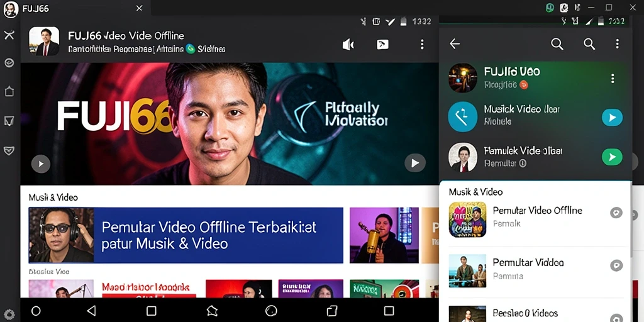Screen dimensions: 644x322
Task: Open settings gear at sidebar bottom
Action: pyautogui.click(x=9, y=315)
